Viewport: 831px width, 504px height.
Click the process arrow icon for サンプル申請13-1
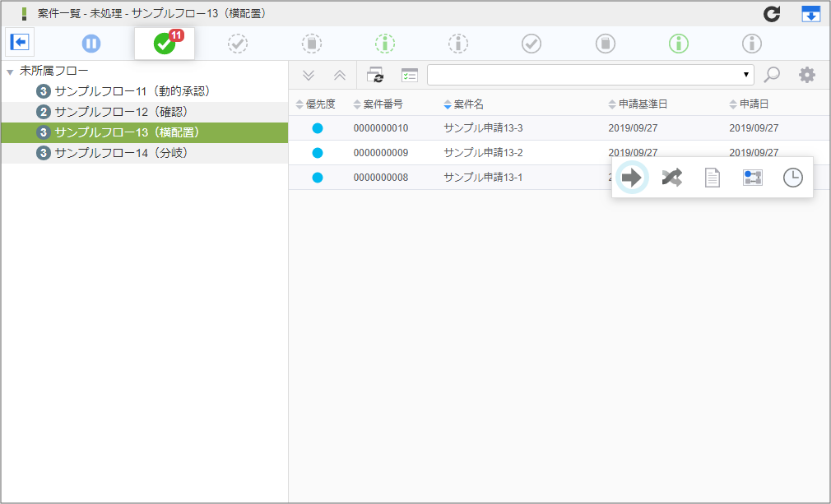click(632, 177)
